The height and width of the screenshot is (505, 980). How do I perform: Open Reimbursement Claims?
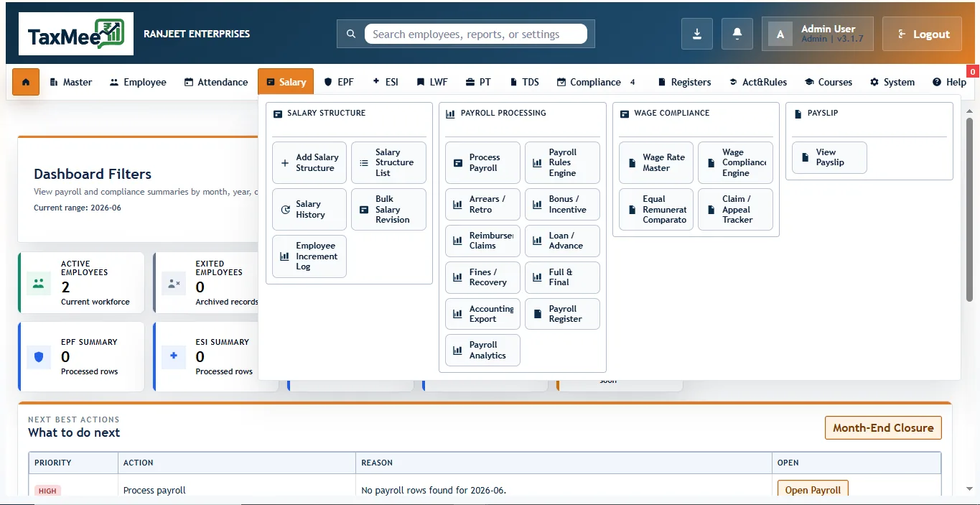point(482,241)
